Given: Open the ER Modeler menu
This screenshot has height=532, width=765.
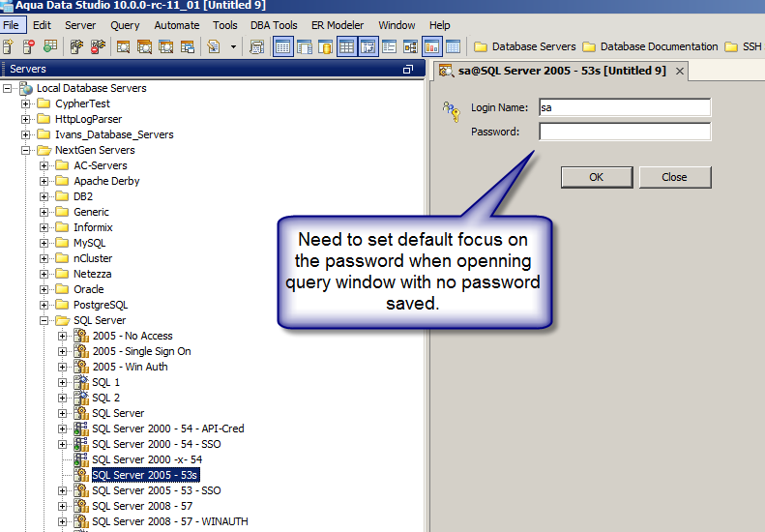Looking at the screenshot, I should [338, 25].
